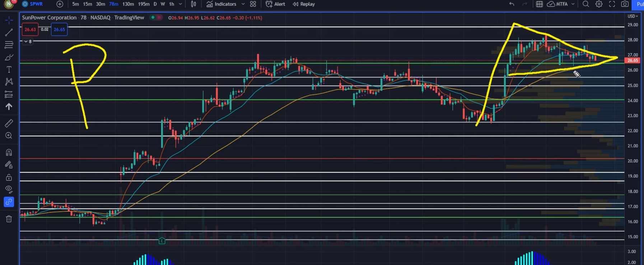Select the 78m timeframe

(x=113, y=4)
